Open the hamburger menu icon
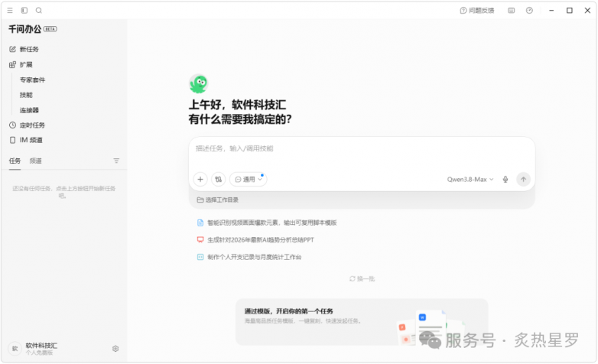The image size is (598, 364). click(x=10, y=11)
